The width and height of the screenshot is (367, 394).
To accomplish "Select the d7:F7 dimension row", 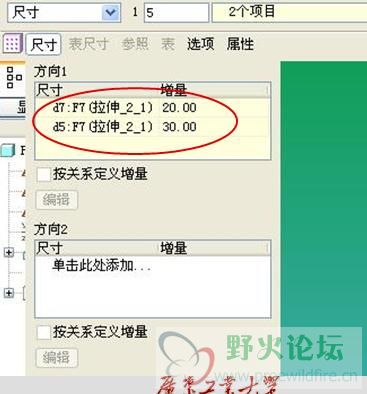I will pyautogui.click(x=152, y=108).
